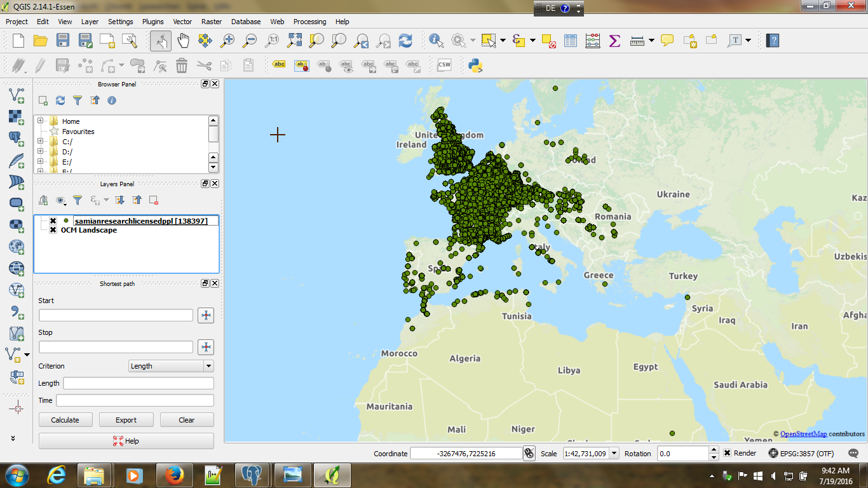
Task: Open the Python Console icon
Action: pyautogui.click(x=475, y=65)
